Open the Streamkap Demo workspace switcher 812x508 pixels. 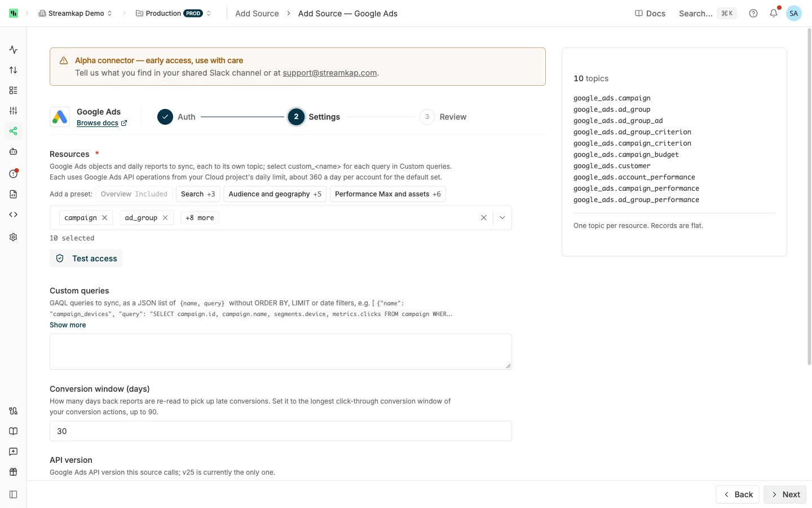pyautogui.click(x=76, y=13)
